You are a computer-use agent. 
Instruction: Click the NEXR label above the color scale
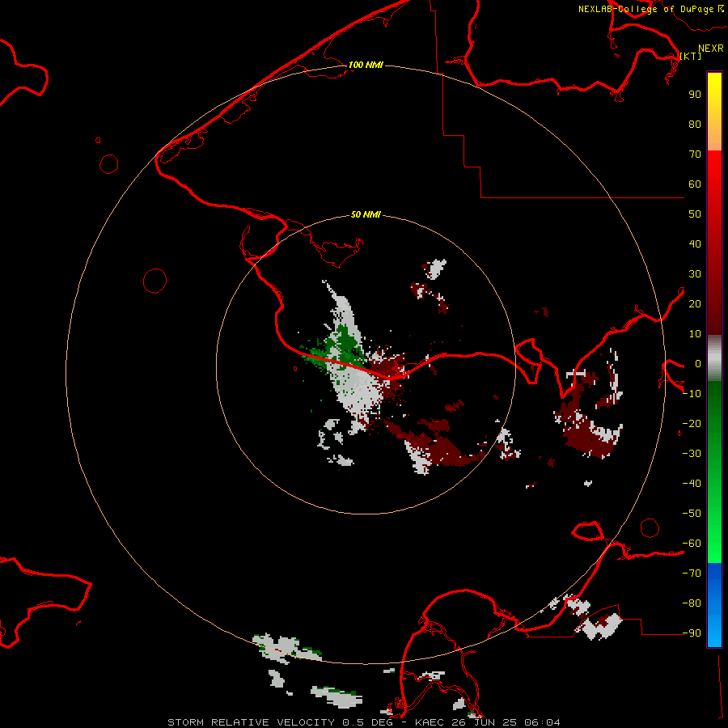coord(711,49)
